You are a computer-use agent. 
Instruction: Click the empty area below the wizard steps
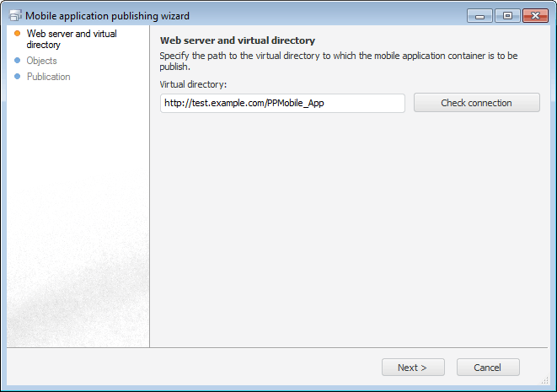[78, 211]
